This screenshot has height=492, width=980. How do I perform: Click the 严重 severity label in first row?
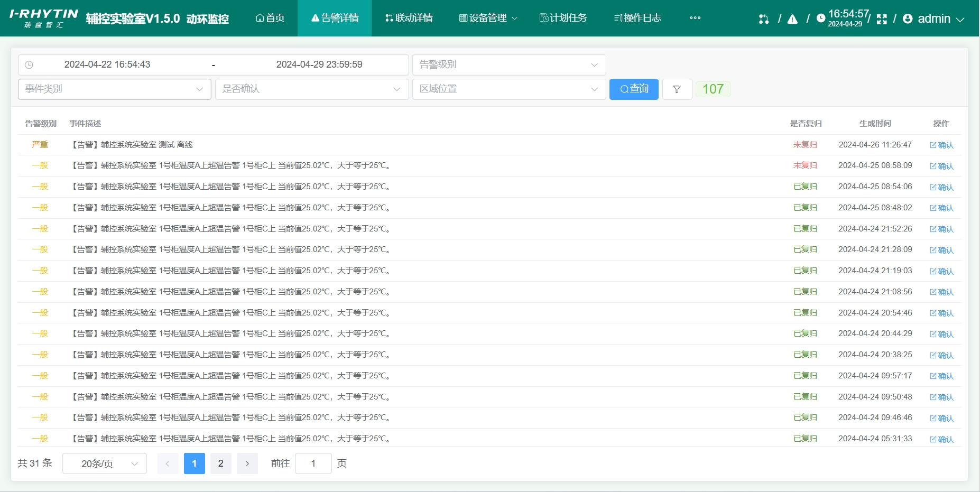click(40, 145)
